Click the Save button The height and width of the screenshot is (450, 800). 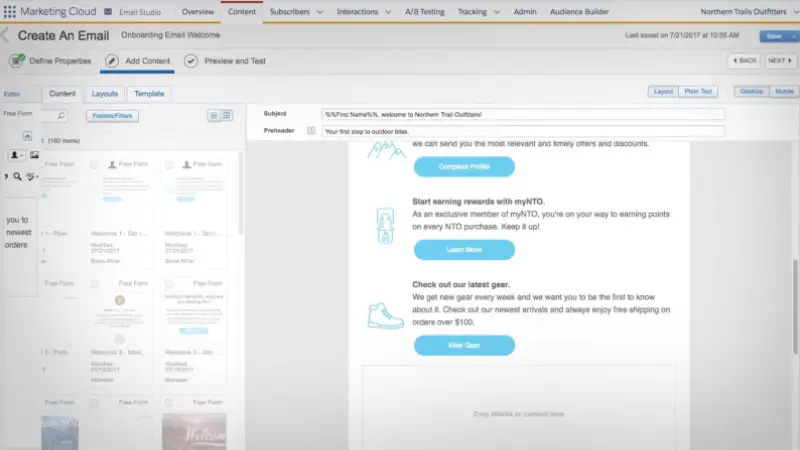pyautogui.click(x=774, y=36)
